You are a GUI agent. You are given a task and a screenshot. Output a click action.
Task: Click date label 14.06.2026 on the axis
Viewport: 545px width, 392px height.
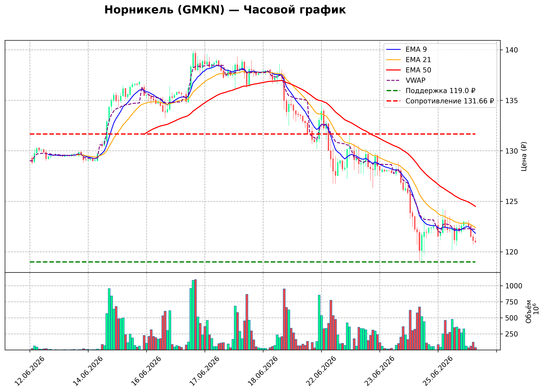(88, 371)
